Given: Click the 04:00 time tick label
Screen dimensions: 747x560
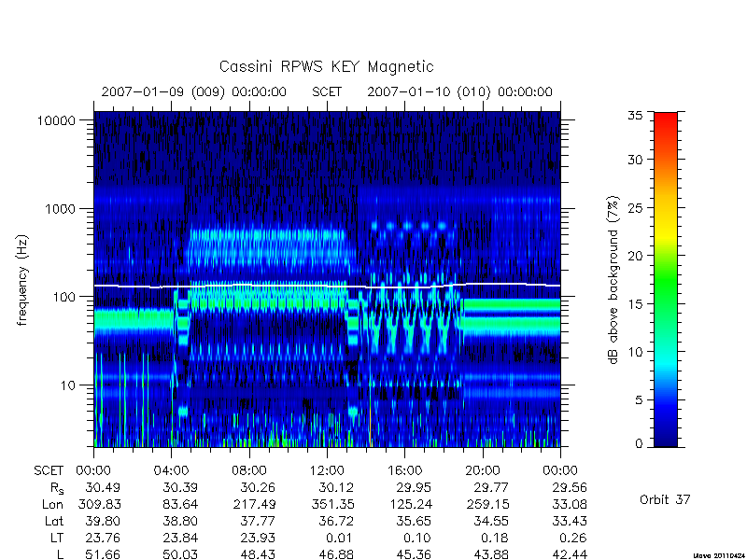Looking at the screenshot, I should coord(171,471).
